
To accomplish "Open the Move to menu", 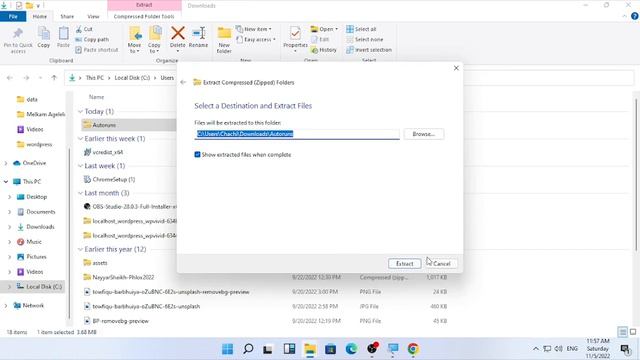I will click(134, 40).
